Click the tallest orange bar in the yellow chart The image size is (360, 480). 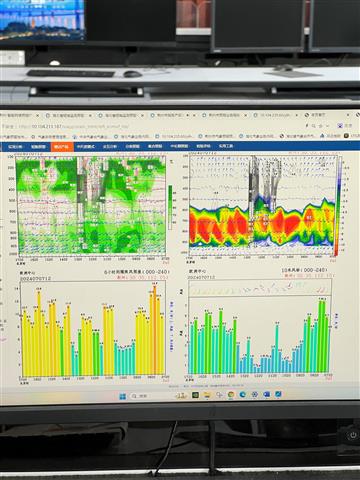point(155,329)
